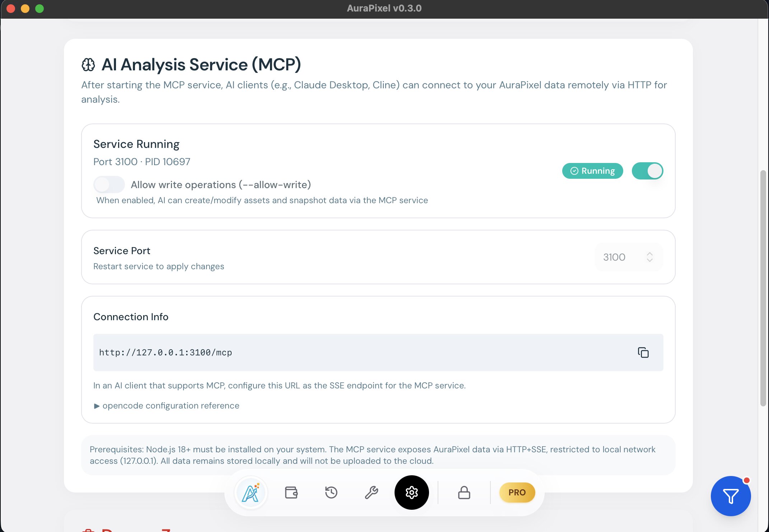Click the window close red button
The image size is (769, 532).
click(11, 9)
